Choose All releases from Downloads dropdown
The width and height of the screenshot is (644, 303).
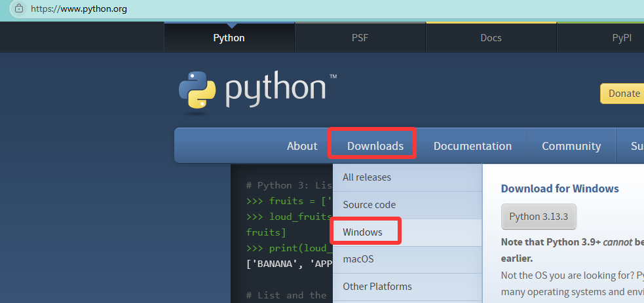(407, 177)
